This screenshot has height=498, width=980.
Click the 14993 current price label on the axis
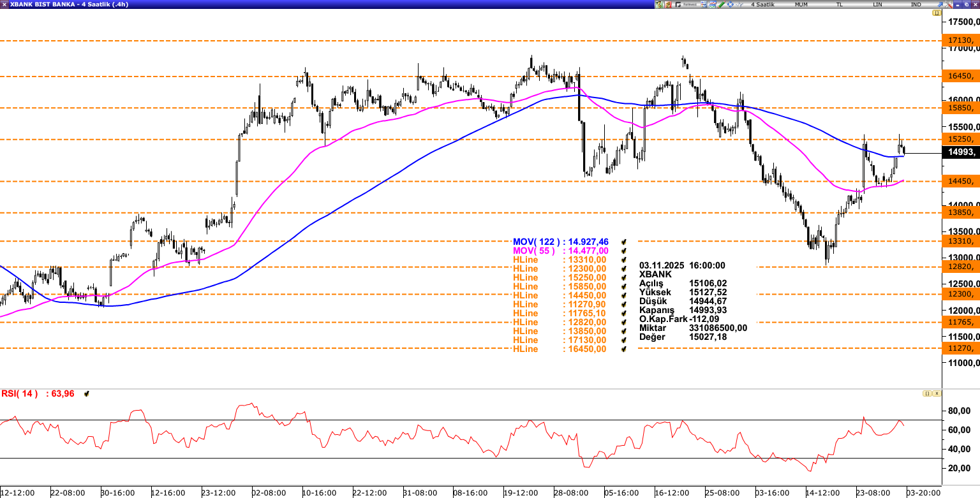960,152
